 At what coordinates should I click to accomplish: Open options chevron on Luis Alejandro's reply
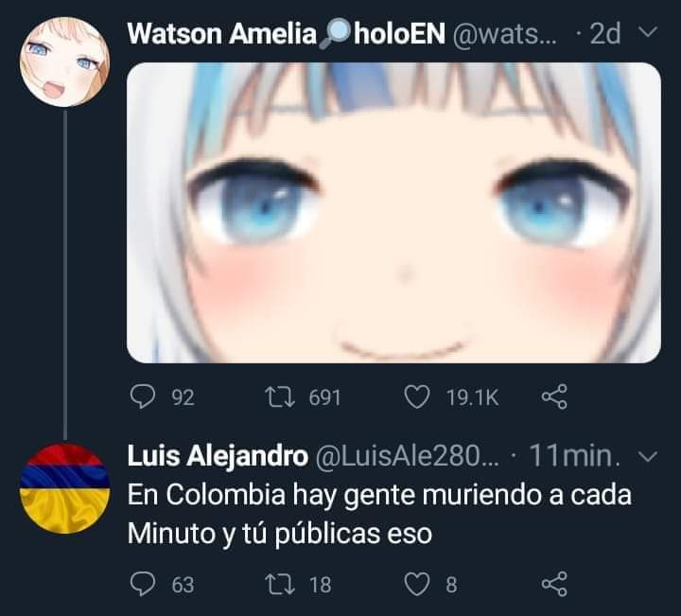click(647, 457)
